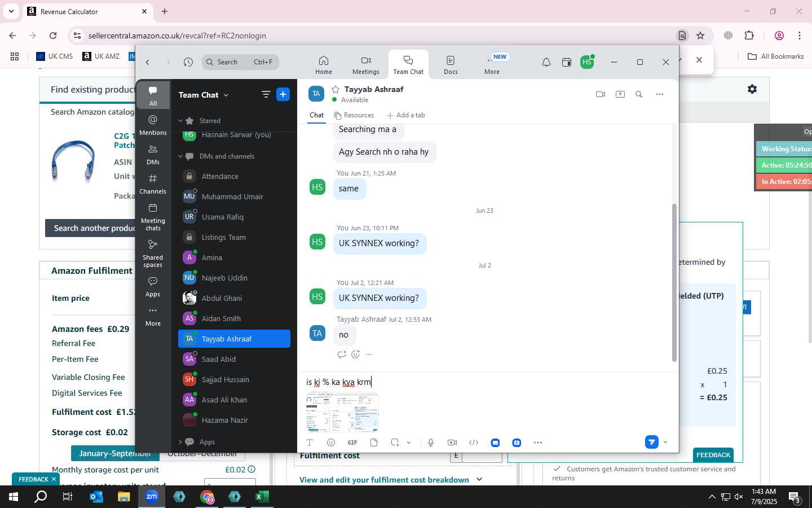Click Add a tab in chat
812x508 pixels.
click(x=406, y=115)
